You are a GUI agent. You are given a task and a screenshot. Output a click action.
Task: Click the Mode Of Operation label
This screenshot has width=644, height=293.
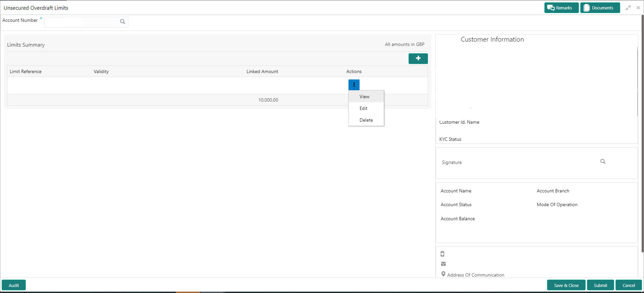pyautogui.click(x=557, y=204)
